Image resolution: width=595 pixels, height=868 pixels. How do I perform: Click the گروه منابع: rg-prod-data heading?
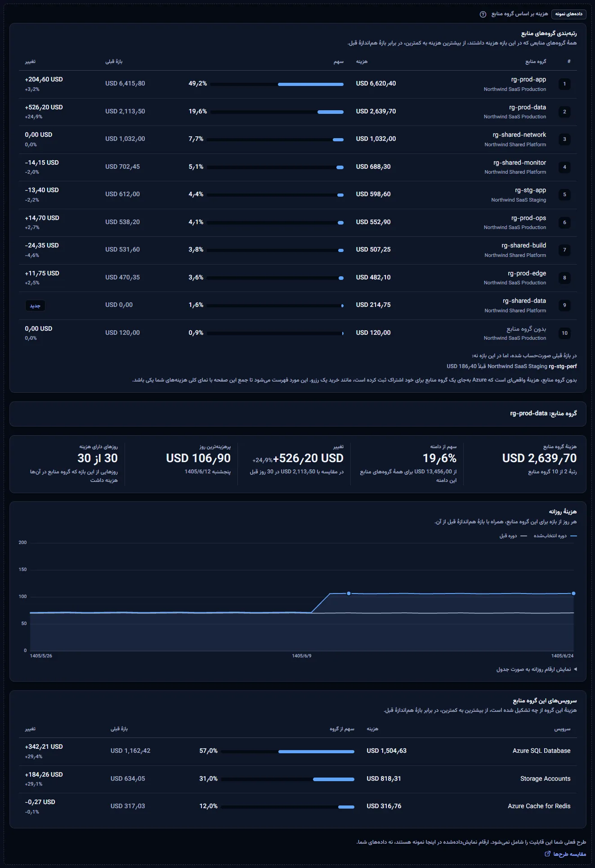click(543, 414)
